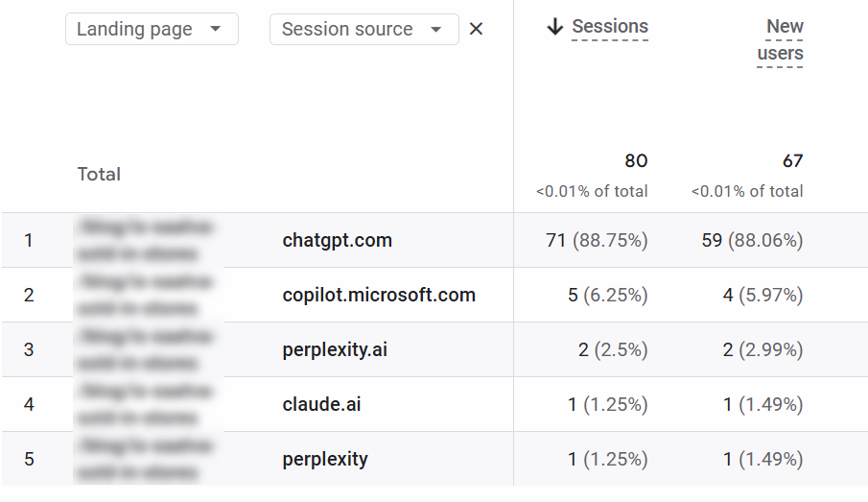Click the blurred landing page in row 1

(x=147, y=240)
